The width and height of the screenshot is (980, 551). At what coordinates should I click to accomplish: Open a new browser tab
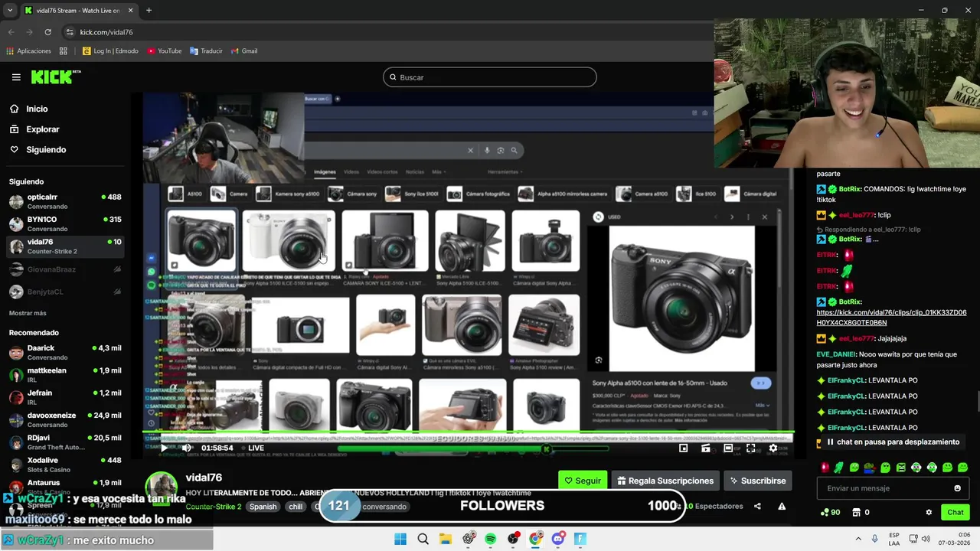[149, 11]
